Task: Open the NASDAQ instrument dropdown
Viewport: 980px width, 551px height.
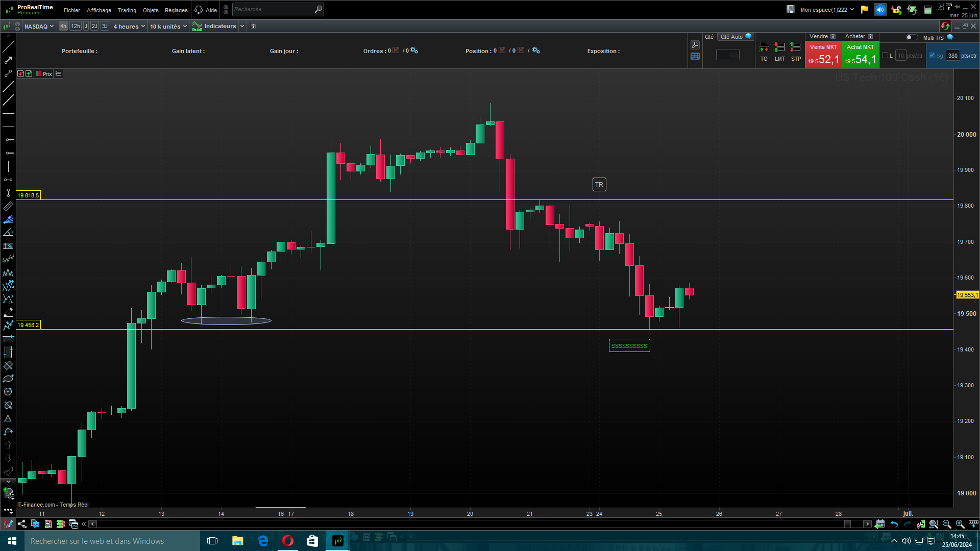Action: click(x=39, y=27)
